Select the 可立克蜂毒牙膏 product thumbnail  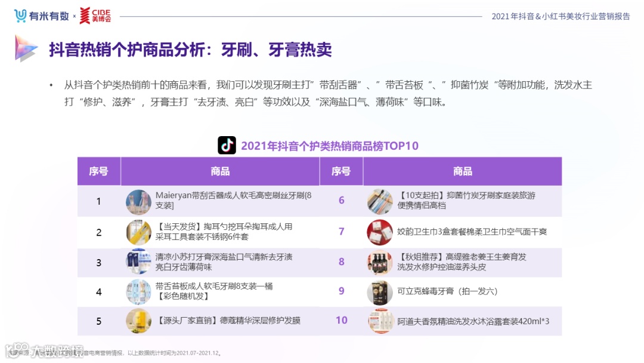[380, 293]
